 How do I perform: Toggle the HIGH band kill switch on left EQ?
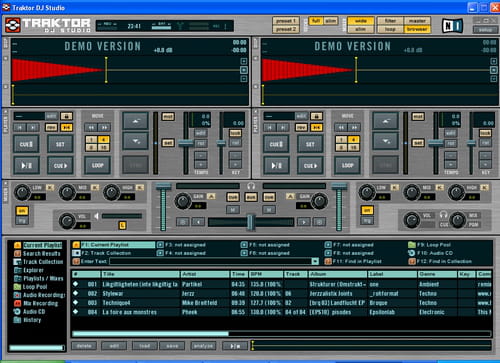pos(140,187)
